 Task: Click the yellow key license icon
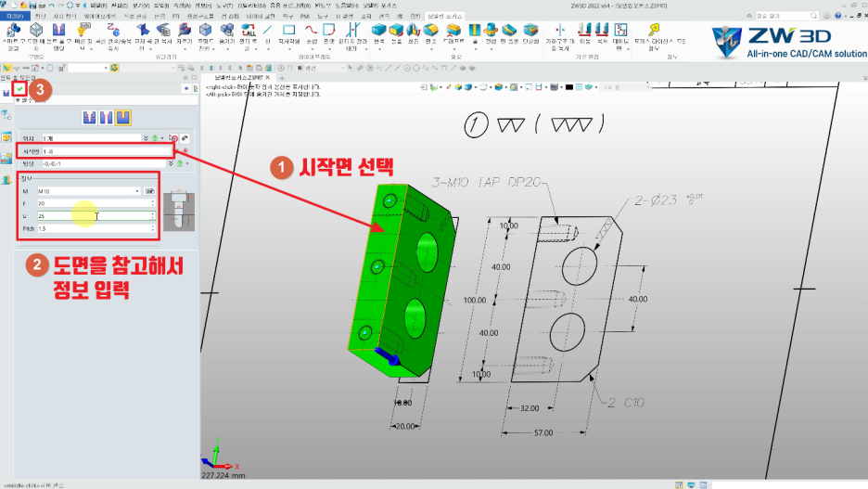(655, 30)
